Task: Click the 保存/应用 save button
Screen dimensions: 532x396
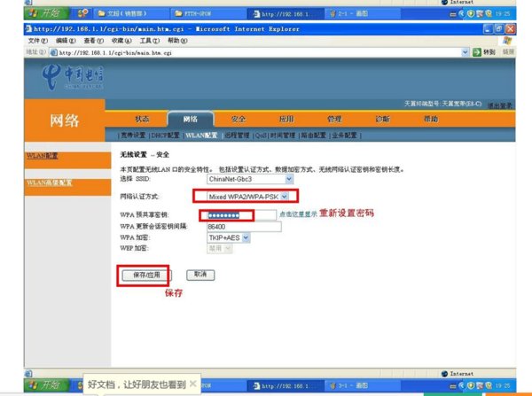Action: pyautogui.click(x=146, y=275)
